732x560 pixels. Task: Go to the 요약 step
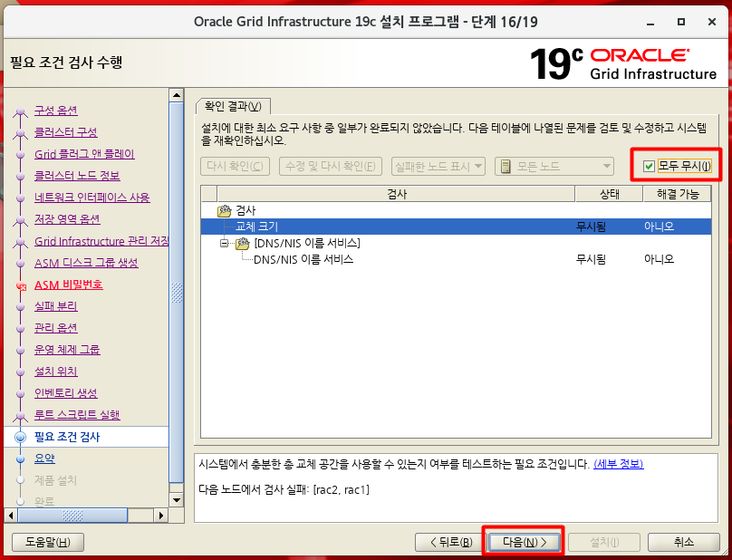click(x=44, y=459)
